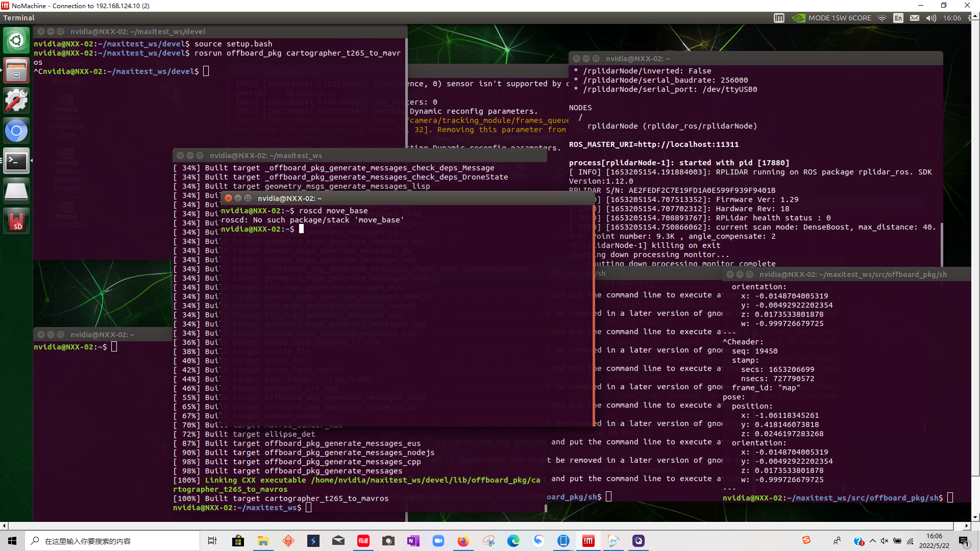Screen dimensions: 980x551
Task: Focus the maxitest_ws/devel terminal title bar
Action: pos(220,32)
